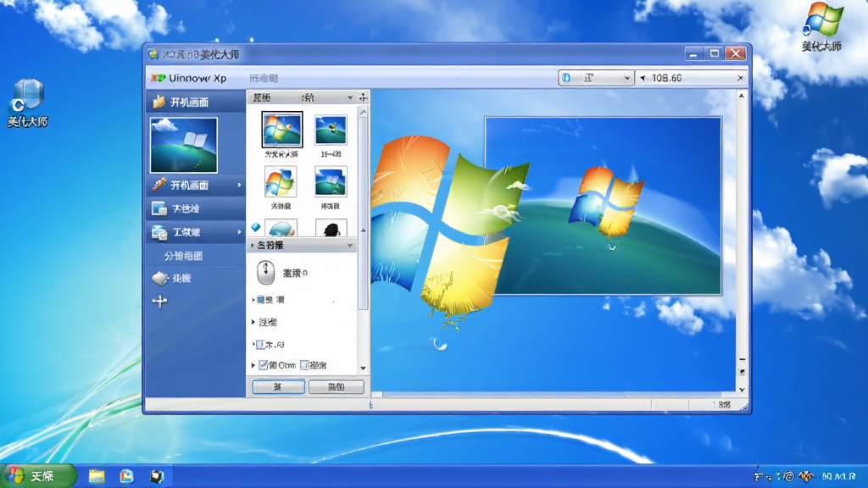Select the highlighted Windows flag thumbnail
The height and width of the screenshot is (488, 868).
click(281, 129)
